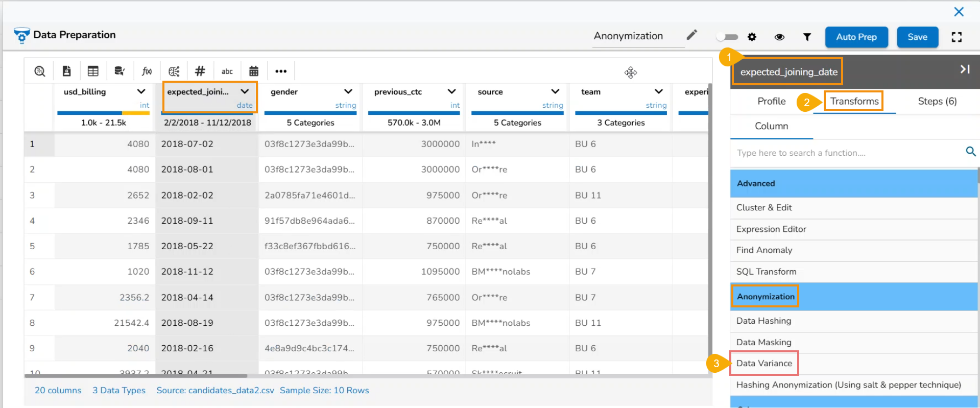Open the calendar date transforms icon
The image size is (980, 408).
pyautogui.click(x=254, y=71)
